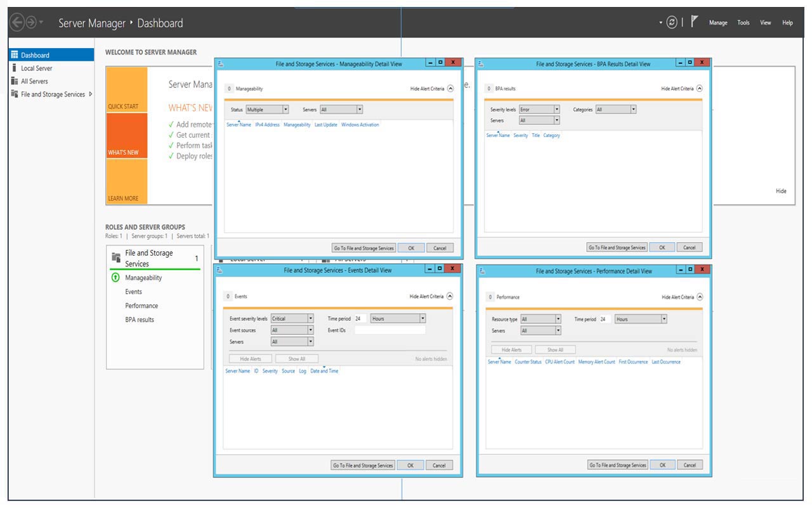Viewport: 812px width, 508px height.
Task: Click the green Manageability status icon
Action: click(115, 278)
